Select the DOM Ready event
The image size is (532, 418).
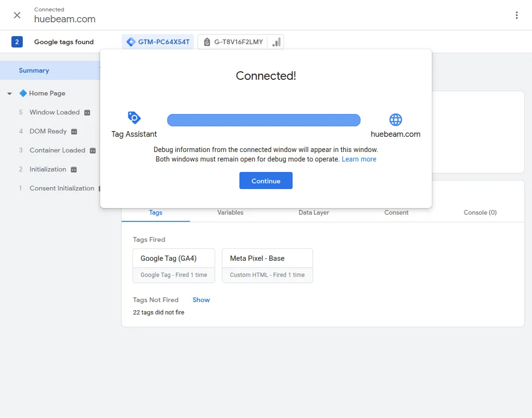point(48,131)
